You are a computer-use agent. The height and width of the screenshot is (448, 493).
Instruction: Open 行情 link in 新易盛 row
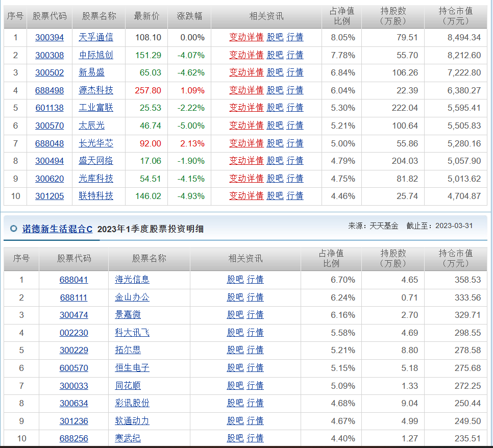[295, 72]
